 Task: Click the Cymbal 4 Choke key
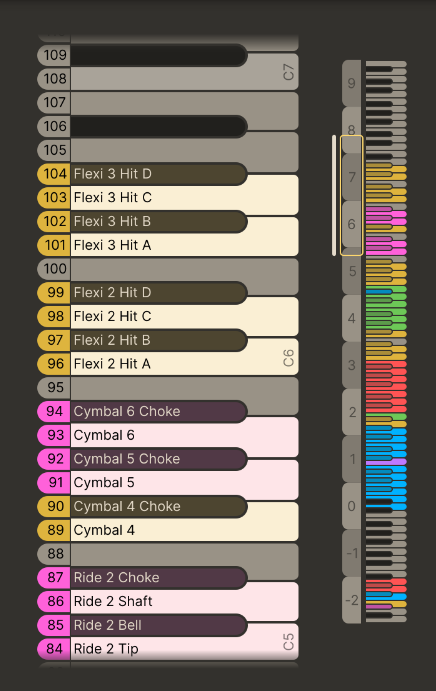158,506
